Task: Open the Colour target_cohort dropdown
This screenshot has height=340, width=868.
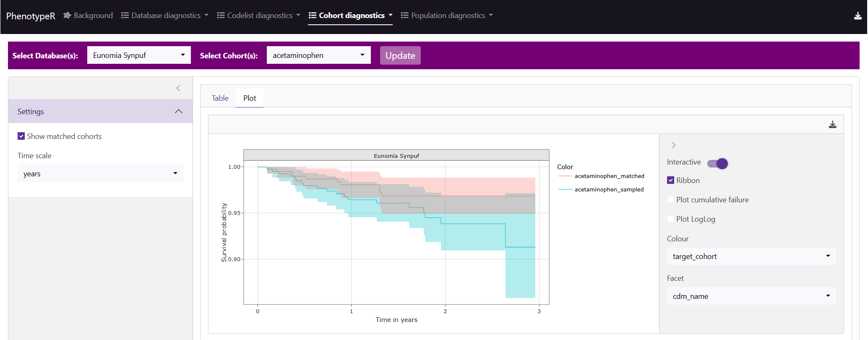Action: (751, 256)
